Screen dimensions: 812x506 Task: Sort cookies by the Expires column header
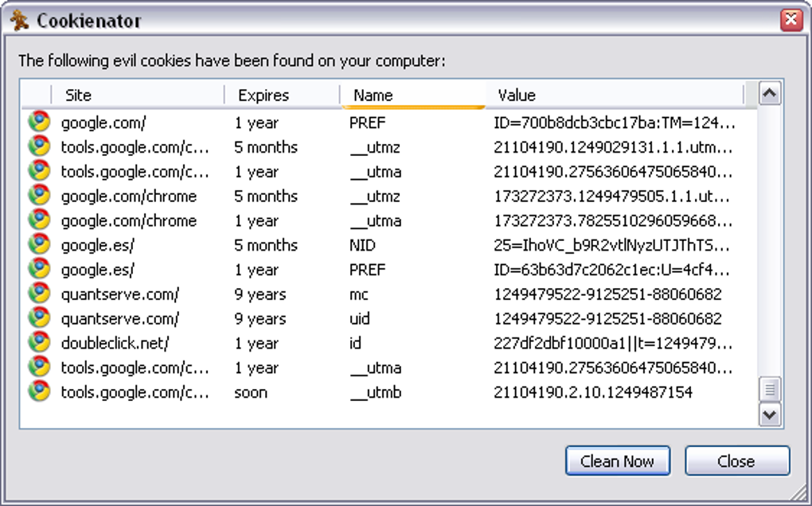pos(283,95)
